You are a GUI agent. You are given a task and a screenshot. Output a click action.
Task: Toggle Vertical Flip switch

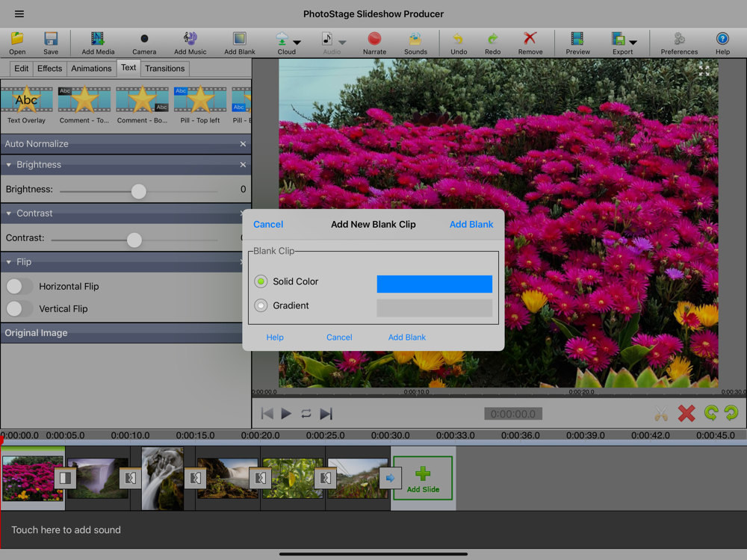[x=19, y=308]
